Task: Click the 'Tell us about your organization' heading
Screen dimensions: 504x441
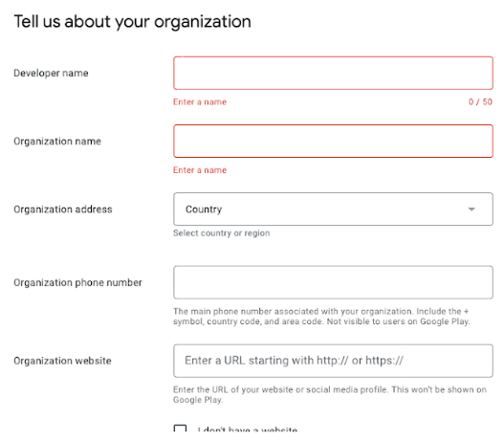Action: click(x=132, y=22)
